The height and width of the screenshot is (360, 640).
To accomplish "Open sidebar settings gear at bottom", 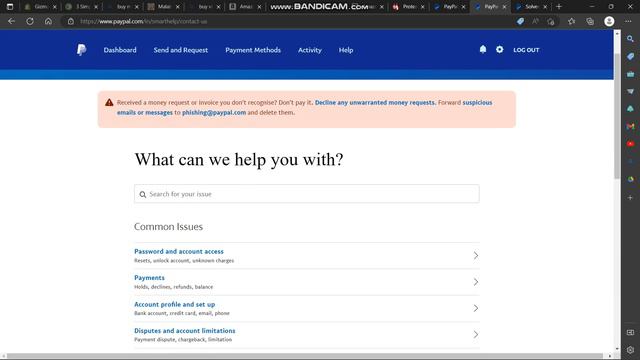I will coord(631,350).
